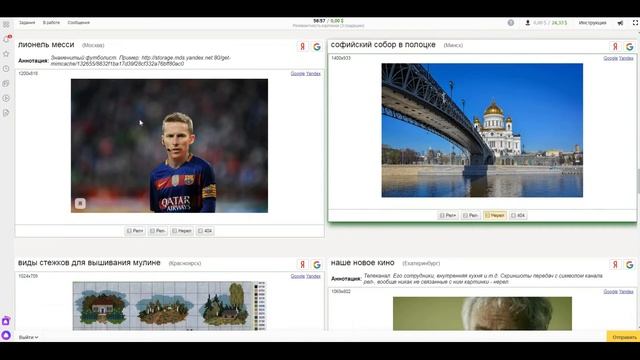Viewport: 640px width, 360px height.
Task: Open the grid menu icon in left sidebar
Action: (6, 24)
